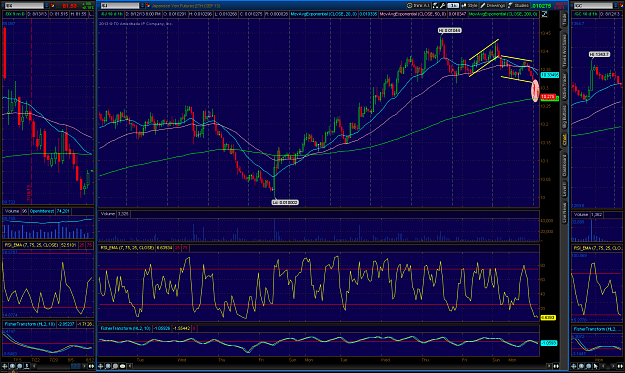Click the left chart RSI_EMA study label

tap(31, 245)
